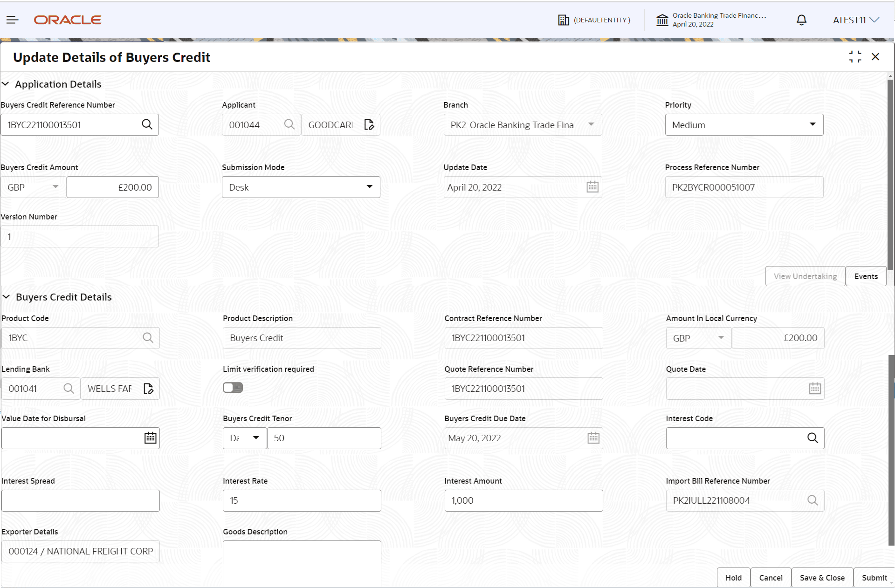This screenshot has width=895, height=588.
Task: Open Product Code search lookup
Action: pyautogui.click(x=148, y=338)
